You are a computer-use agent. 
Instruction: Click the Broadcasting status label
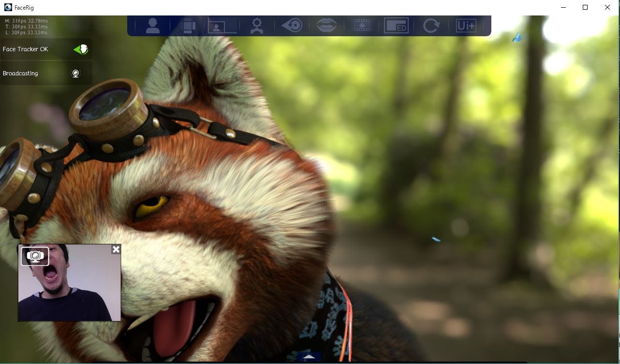[20, 73]
